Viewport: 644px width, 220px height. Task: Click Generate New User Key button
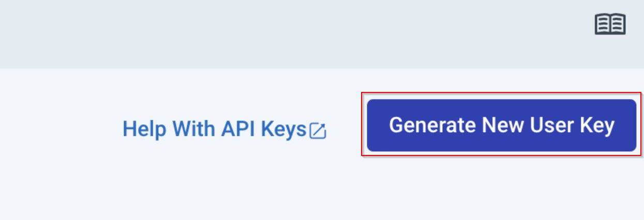[501, 125]
